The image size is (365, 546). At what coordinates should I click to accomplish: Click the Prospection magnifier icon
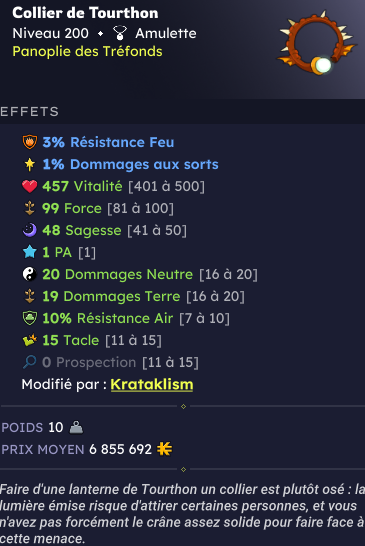(30, 362)
